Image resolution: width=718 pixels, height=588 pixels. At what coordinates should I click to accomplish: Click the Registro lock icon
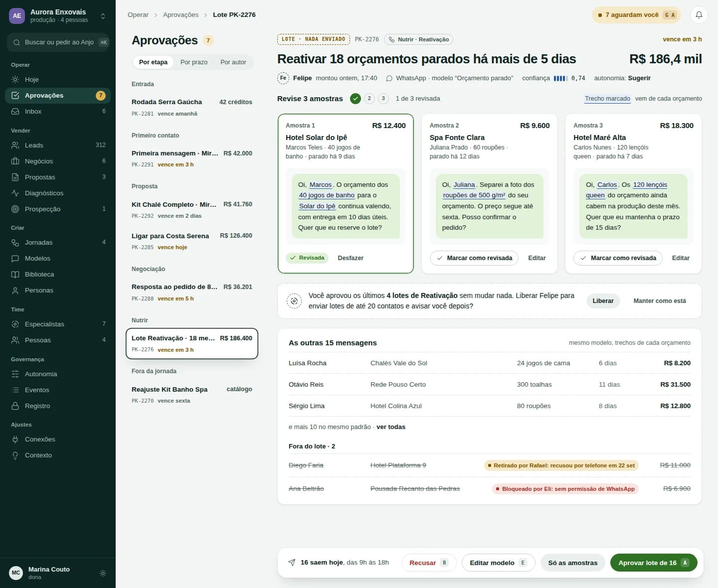click(x=15, y=406)
